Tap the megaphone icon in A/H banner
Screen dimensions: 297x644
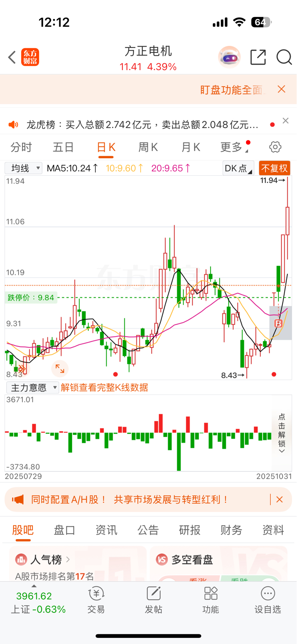pos(18,499)
